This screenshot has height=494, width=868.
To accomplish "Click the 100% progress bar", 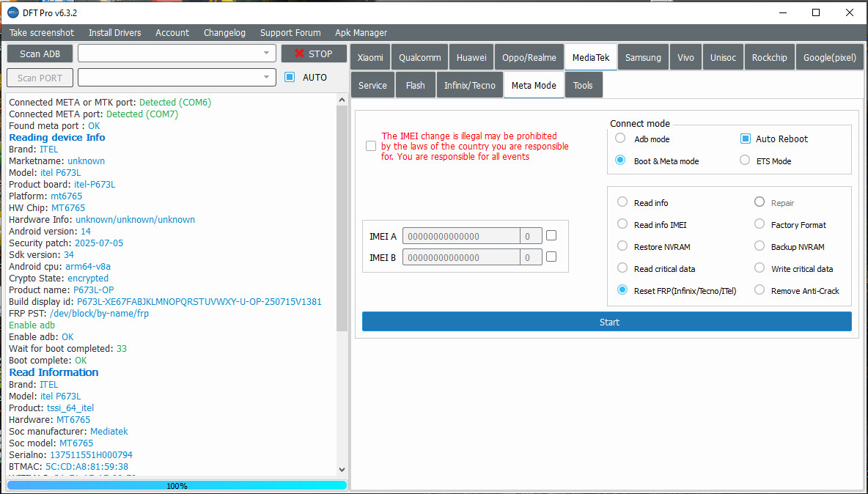I will click(x=177, y=485).
